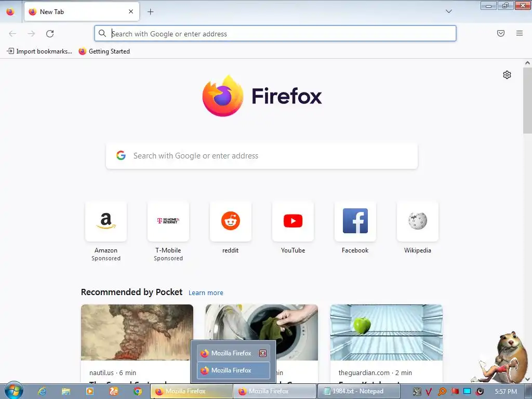Click the search magnifier in address bar
532x399 pixels.
[102, 34]
